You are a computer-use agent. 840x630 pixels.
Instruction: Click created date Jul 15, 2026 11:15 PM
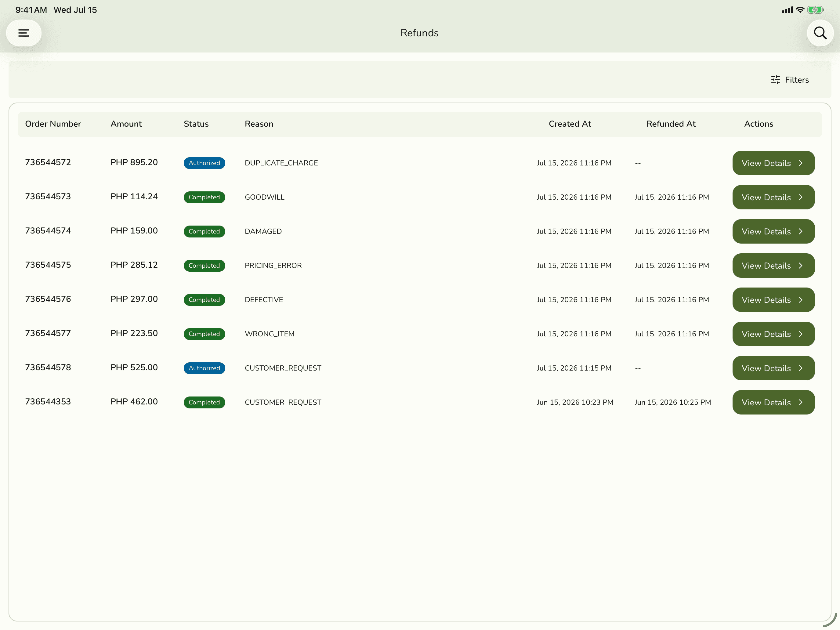click(x=574, y=368)
